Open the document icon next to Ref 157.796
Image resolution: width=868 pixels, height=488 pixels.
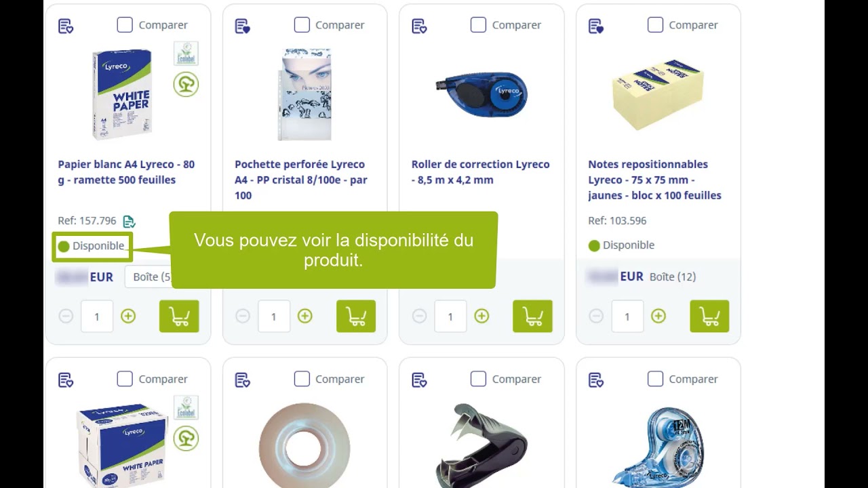point(130,221)
